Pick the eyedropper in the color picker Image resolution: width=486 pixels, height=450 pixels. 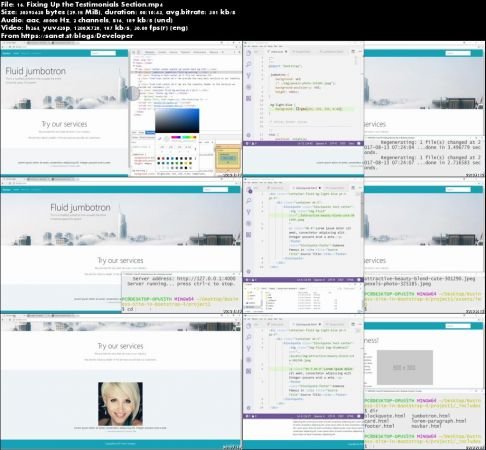pos(159,138)
